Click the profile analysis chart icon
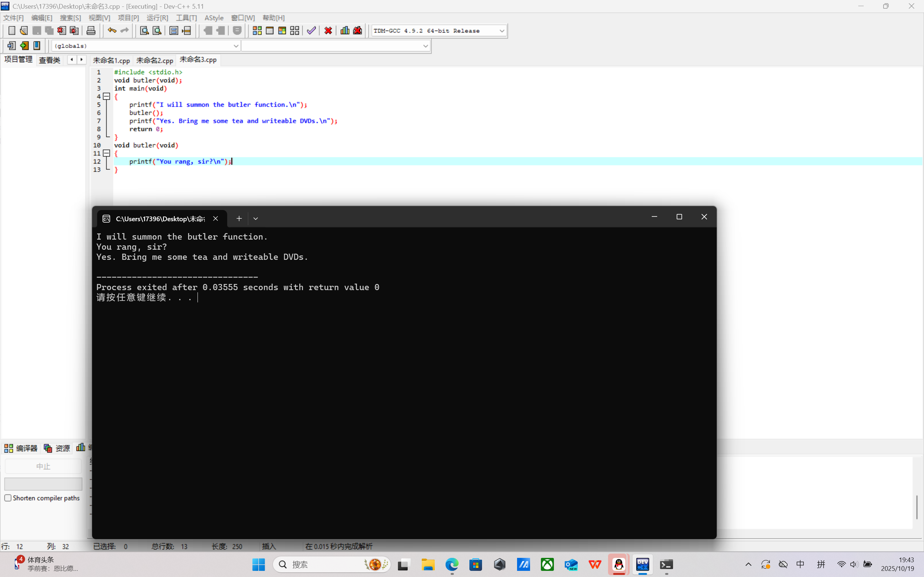Image resolution: width=924 pixels, height=577 pixels. [345, 31]
